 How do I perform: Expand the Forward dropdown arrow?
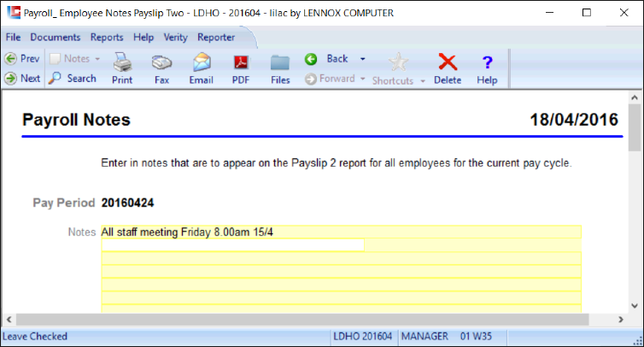363,79
